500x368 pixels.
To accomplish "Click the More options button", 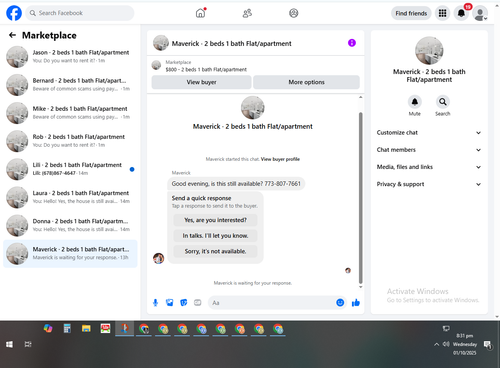I will click(x=306, y=82).
